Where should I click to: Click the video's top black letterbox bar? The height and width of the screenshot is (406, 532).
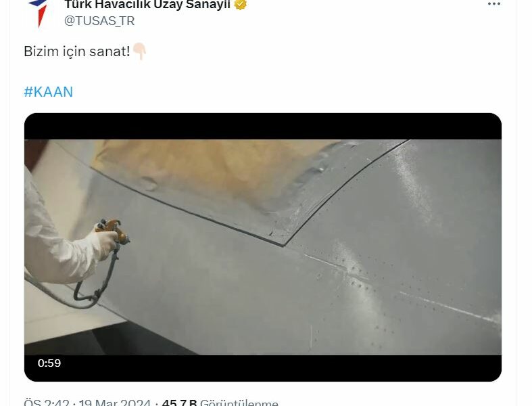[x=263, y=127]
